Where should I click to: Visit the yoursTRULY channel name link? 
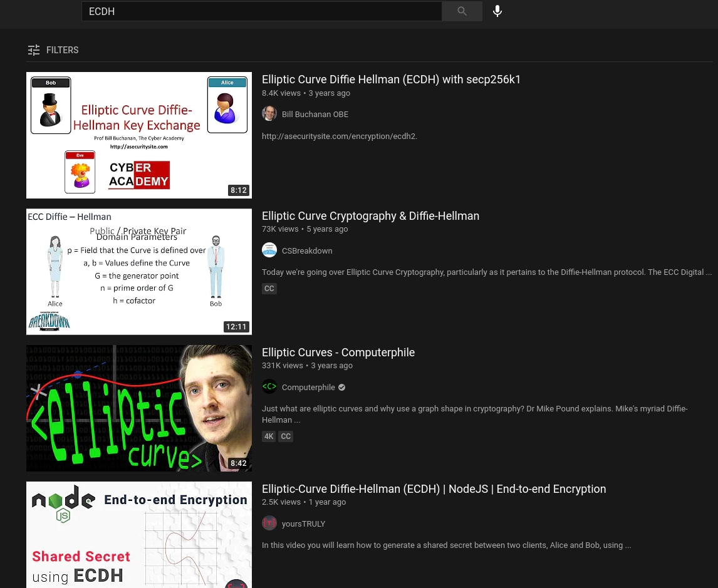coord(304,524)
